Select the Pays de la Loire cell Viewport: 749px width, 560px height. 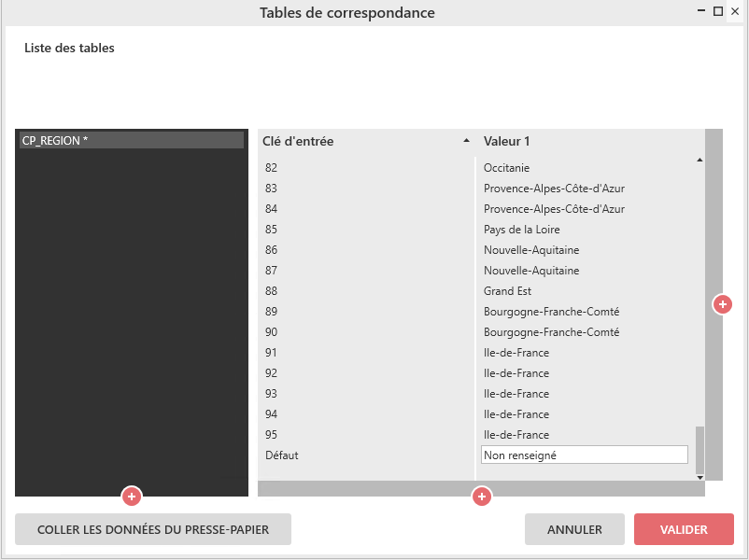click(x=521, y=230)
